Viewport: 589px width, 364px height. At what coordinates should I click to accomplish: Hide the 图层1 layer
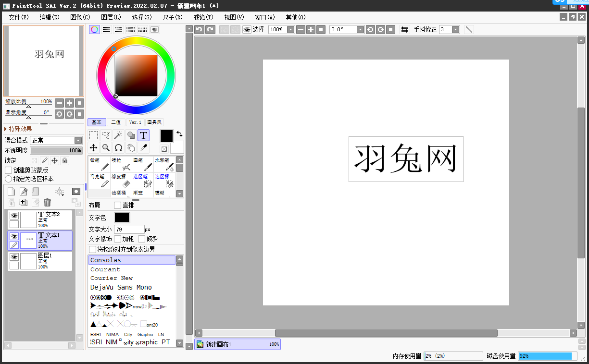pyautogui.click(x=14, y=257)
